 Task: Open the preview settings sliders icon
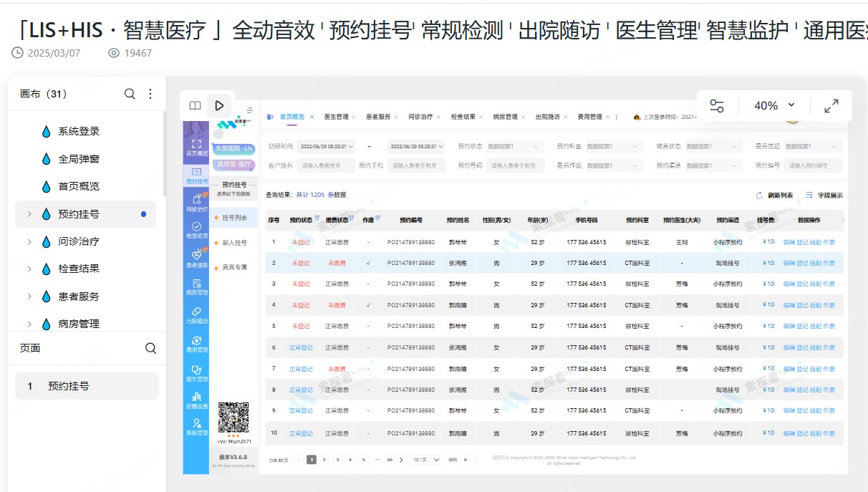tap(717, 106)
